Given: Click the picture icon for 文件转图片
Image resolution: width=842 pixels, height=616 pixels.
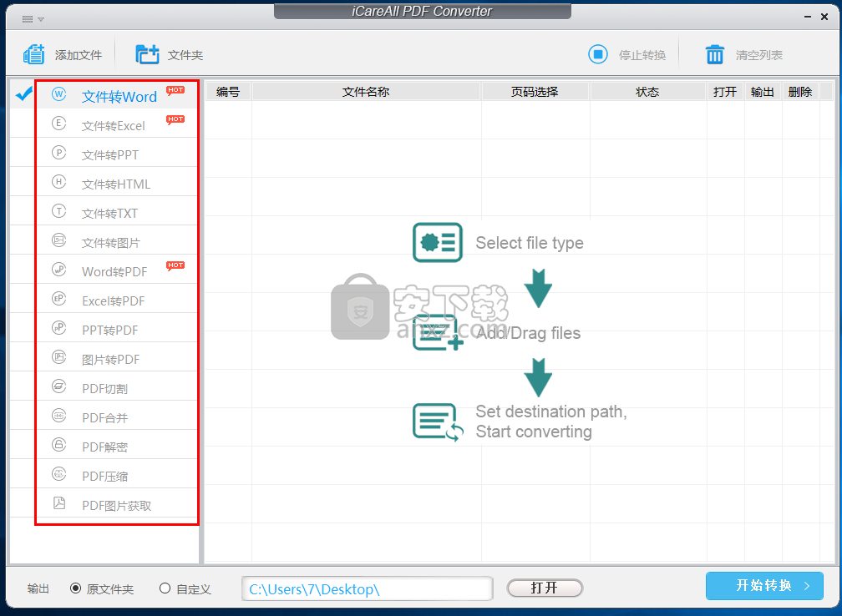Looking at the screenshot, I should click(59, 240).
